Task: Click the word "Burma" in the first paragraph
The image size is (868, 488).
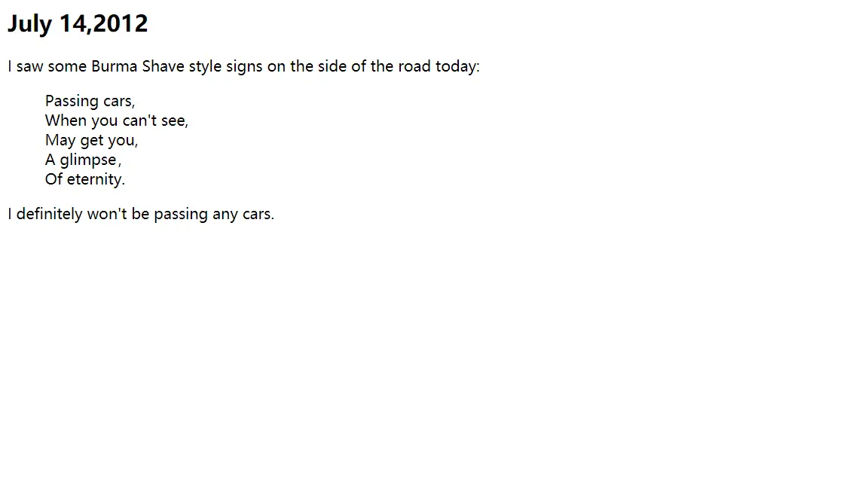Action: (115, 66)
